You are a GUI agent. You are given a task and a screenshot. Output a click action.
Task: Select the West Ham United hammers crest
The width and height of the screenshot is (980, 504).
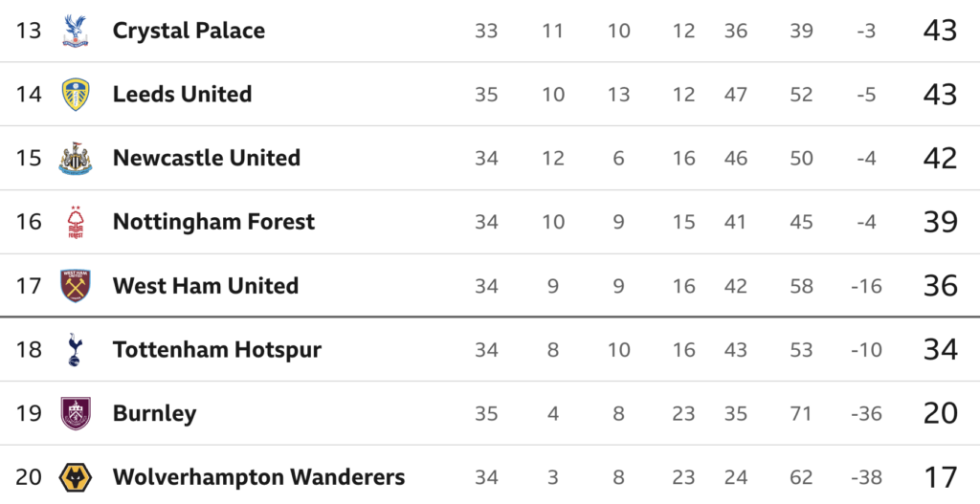tap(75, 286)
